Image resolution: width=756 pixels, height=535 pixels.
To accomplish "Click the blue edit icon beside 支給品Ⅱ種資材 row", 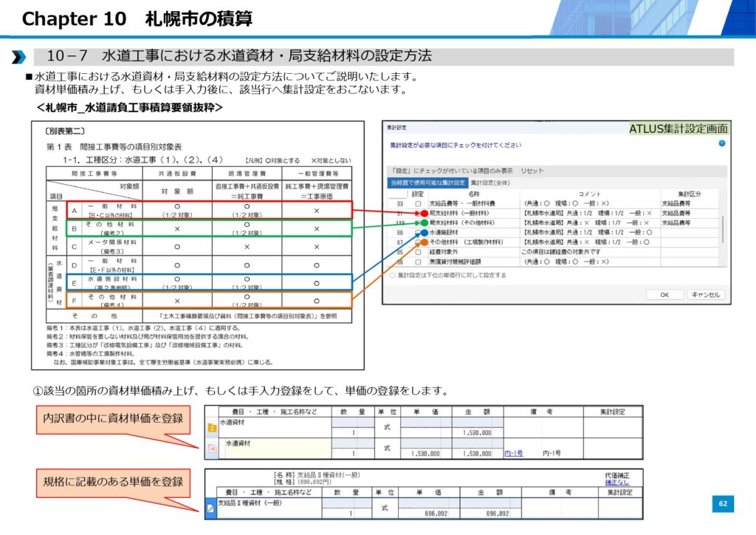I will [x=211, y=508].
